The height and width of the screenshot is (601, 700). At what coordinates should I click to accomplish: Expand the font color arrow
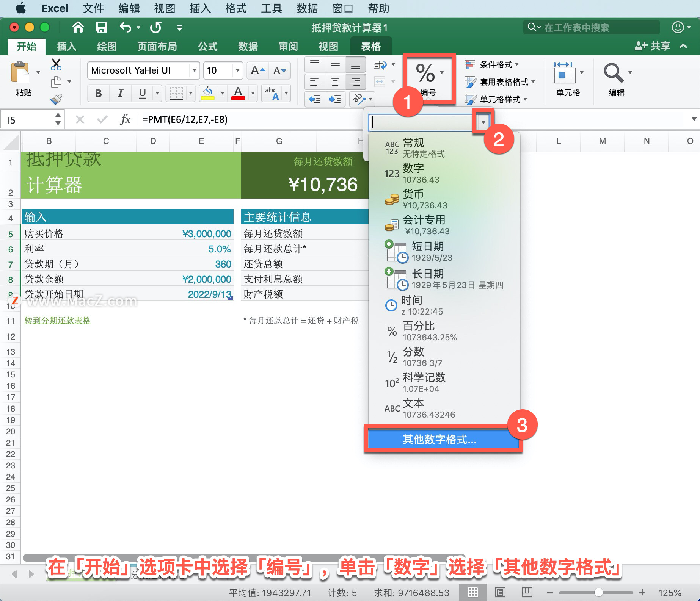[253, 93]
